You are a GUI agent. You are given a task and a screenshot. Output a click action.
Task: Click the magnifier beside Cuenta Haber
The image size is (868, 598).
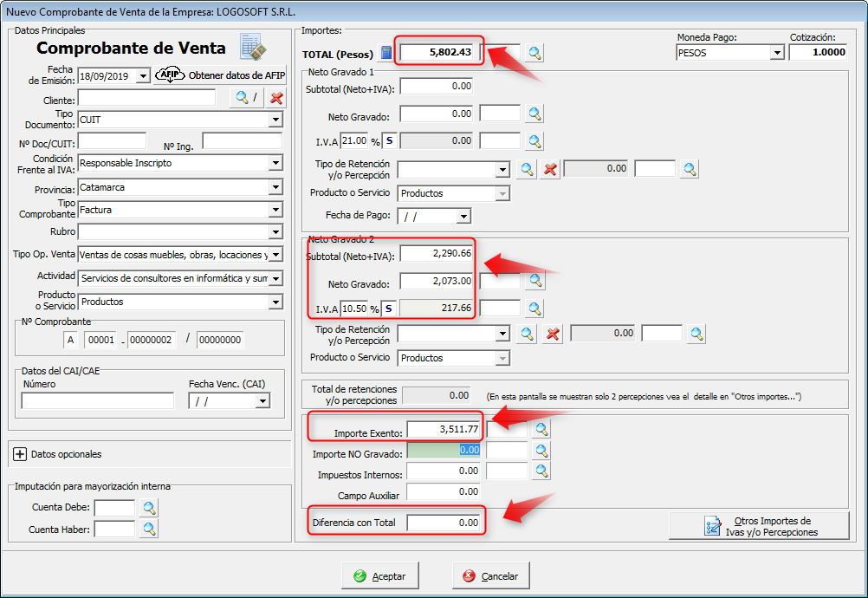click(149, 529)
